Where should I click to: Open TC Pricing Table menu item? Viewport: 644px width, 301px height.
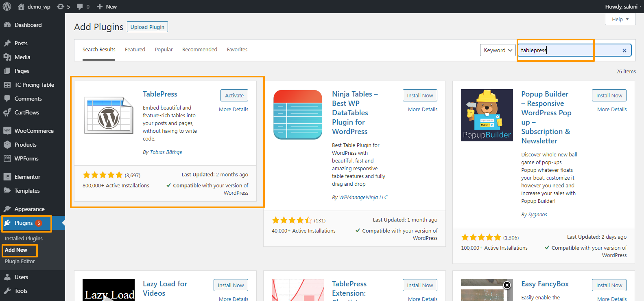[34, 85]
